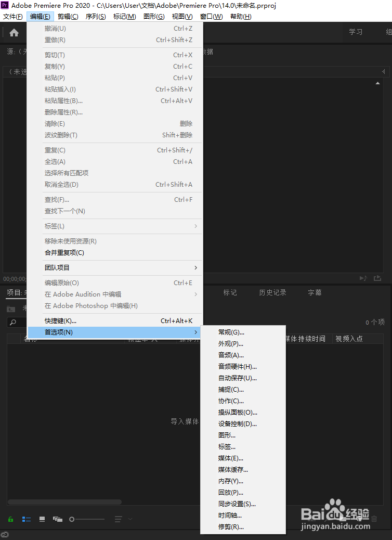Click the Creative Cloud icon in status bar
The image size is (392, 540).
(x=5, y=535)
